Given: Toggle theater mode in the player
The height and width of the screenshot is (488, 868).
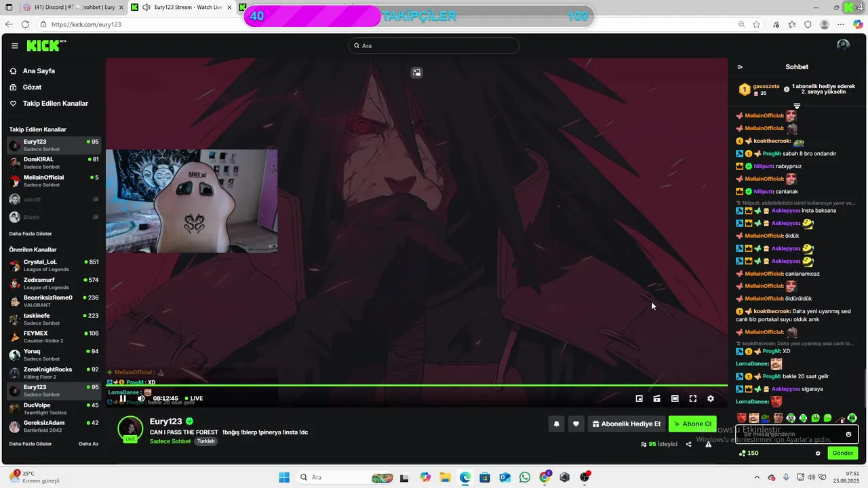Looking at the screenshot, I should 675,399.
